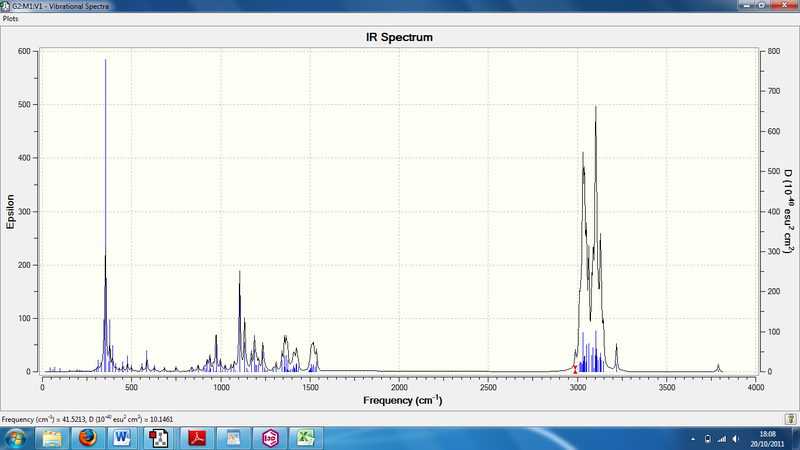Minimize the Vibrational Spectra window
The height and width of the screenshot is (450, 800).
(x=746, y=5)
